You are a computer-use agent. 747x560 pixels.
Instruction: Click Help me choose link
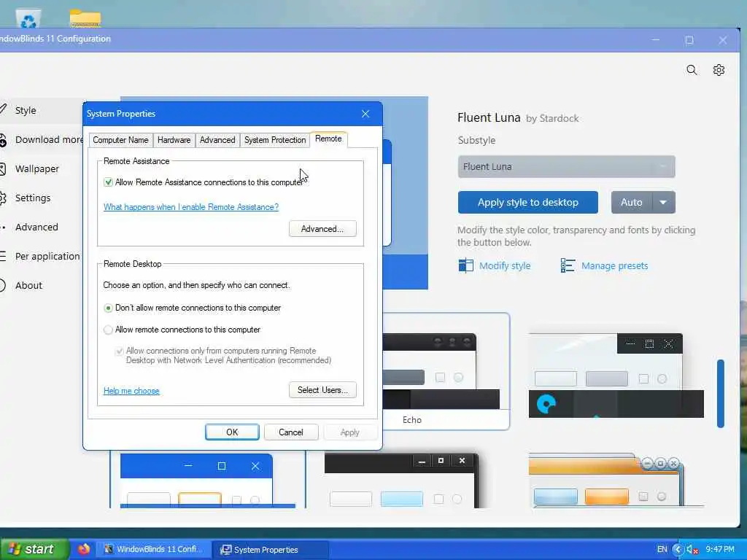click(x=131, y=391)
